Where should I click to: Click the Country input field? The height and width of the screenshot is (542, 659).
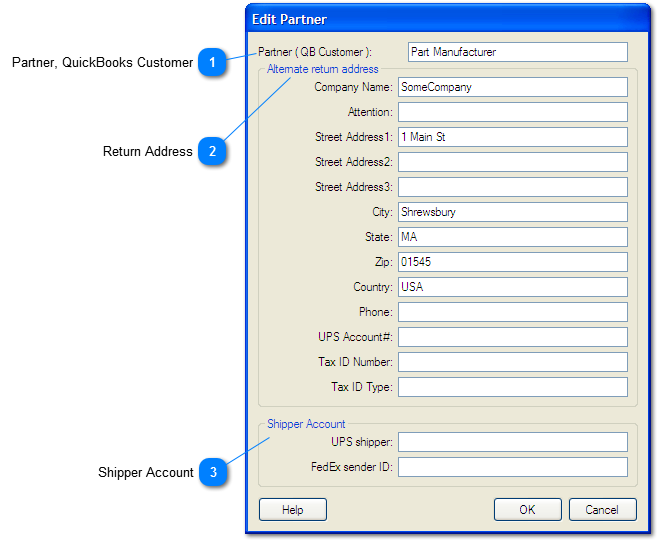[512, 287]
